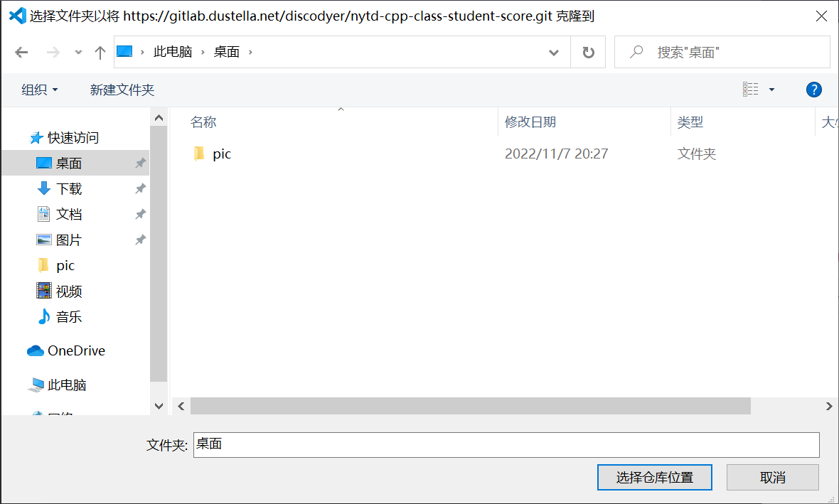839x504 pixels.
Task: Click New Folder (新建文件夹) in toolbar
Action: 122,90
